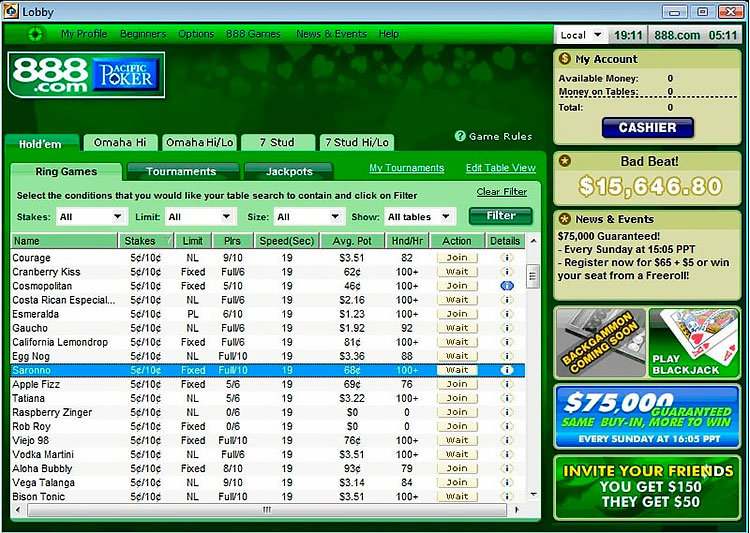Click the Bad Beat star icon

(x=564, y=161)
